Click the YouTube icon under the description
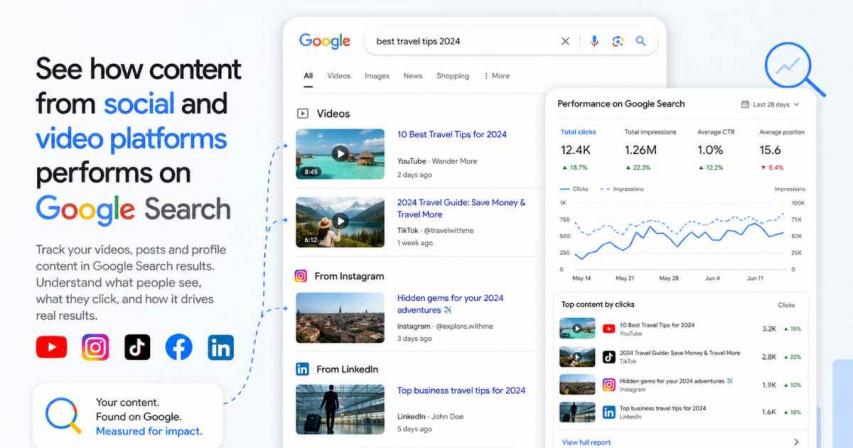This screenshot has height=448, width=853. pyautogui.click(x=52, y=347)
